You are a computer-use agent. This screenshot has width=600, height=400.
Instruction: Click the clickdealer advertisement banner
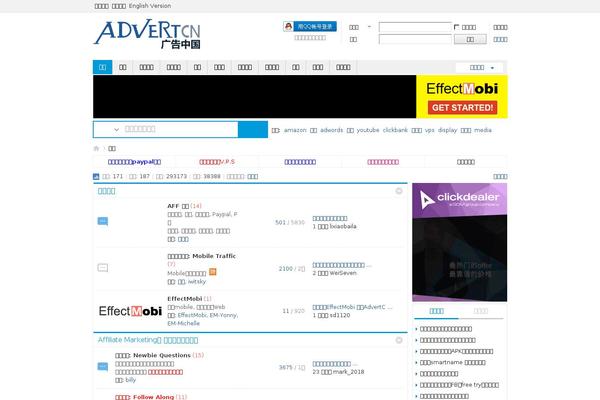click(x=460, y=242)
